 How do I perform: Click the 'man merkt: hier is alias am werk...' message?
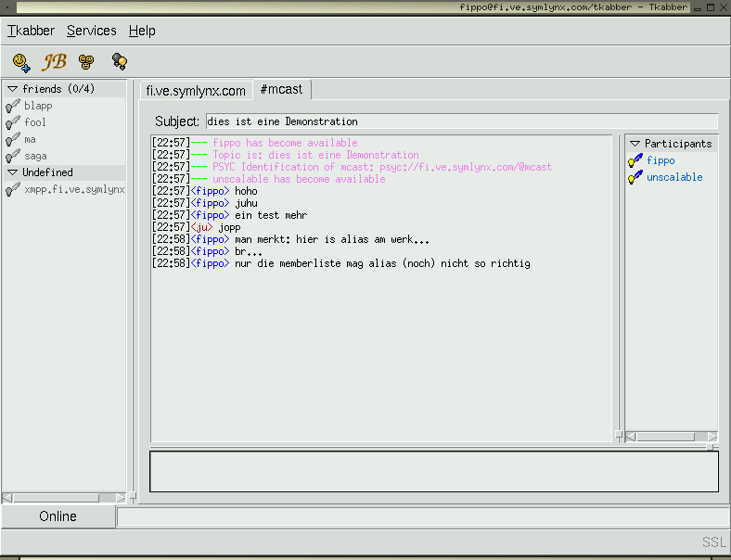(332, 239)
